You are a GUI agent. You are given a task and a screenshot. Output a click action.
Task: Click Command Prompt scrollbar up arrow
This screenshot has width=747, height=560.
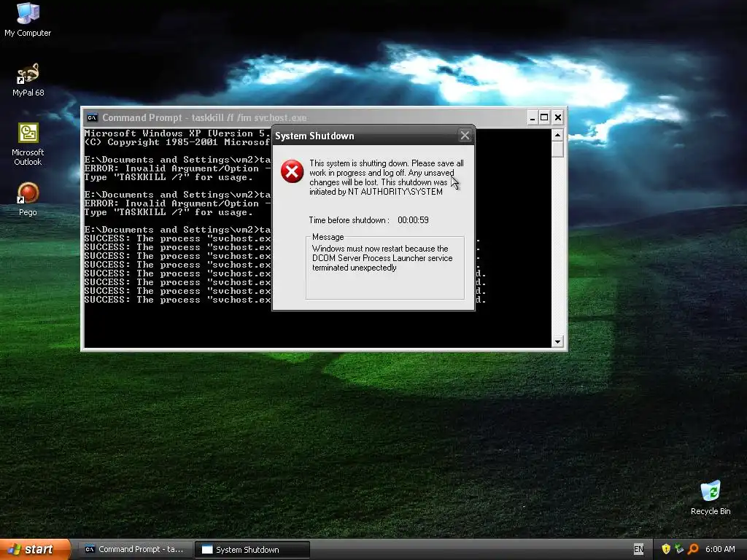(557, 135)
